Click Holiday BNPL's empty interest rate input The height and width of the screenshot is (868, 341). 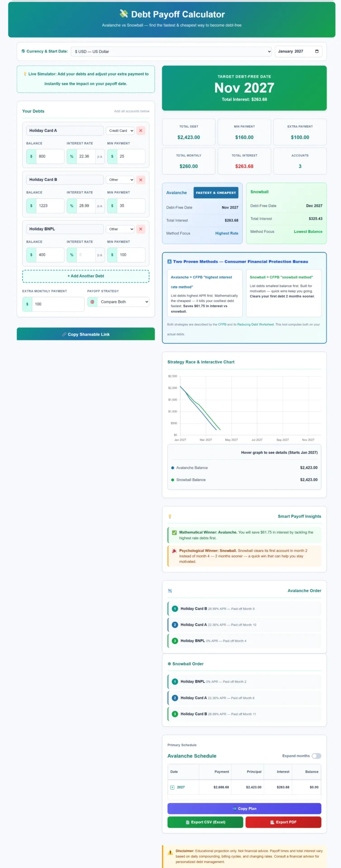tap(86, 255)
